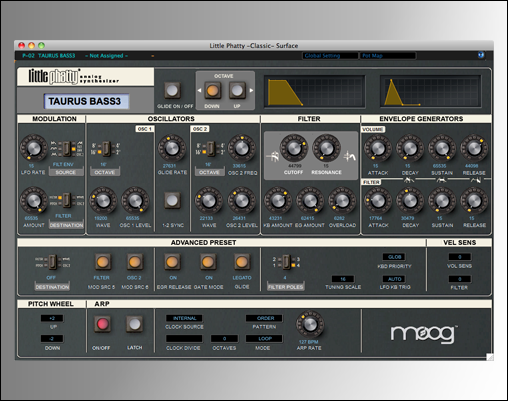508x401 pixels.
Task: Click the filter Resonance knob
Action: [326, 148]
